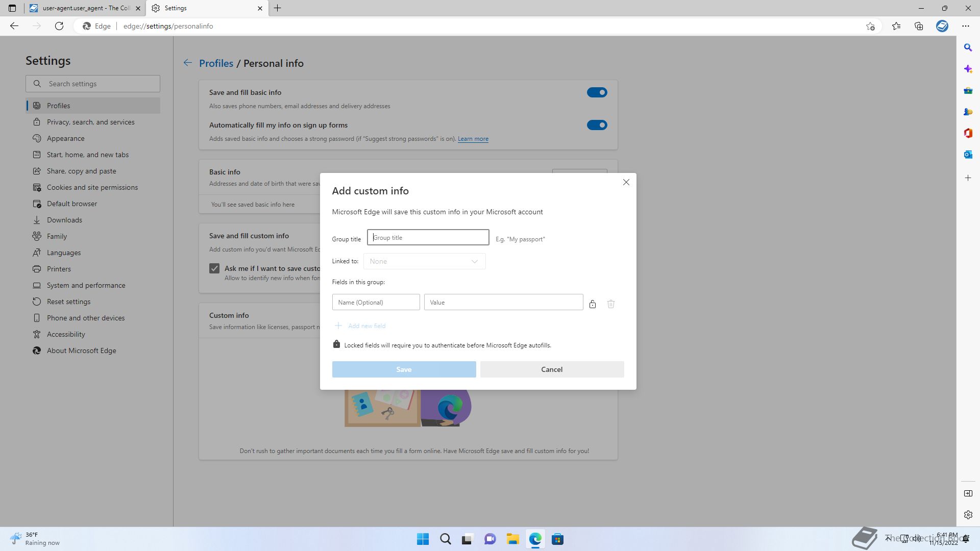Toggle Save and fill basic info switch
The width and height of the screenshot is (980, 551).
click(597, 92)
